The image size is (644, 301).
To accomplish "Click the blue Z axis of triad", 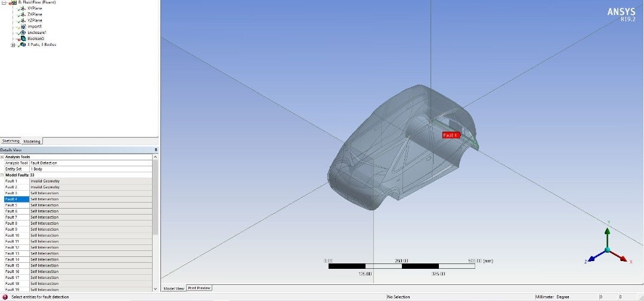I will pyautogui.click(x=596, y=256).
